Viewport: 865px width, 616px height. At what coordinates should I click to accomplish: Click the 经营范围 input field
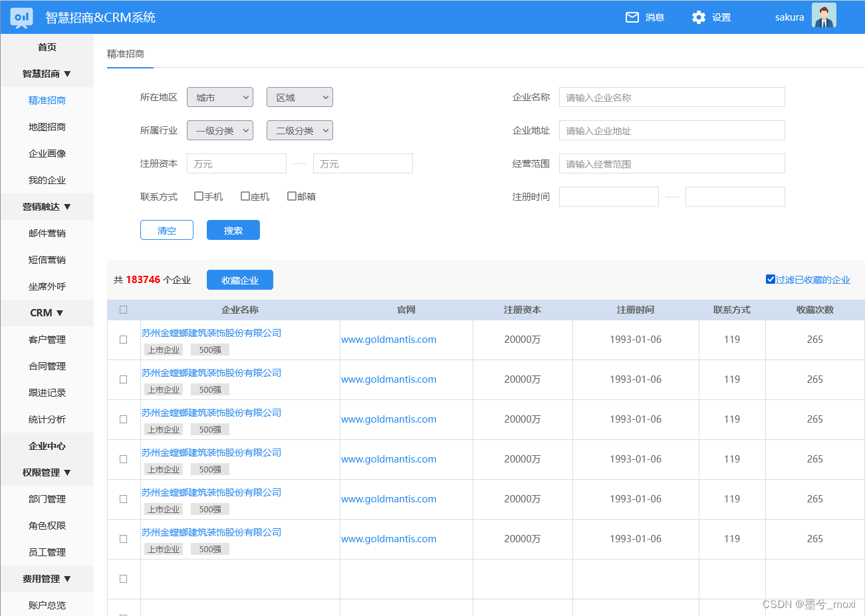(672, 163)
